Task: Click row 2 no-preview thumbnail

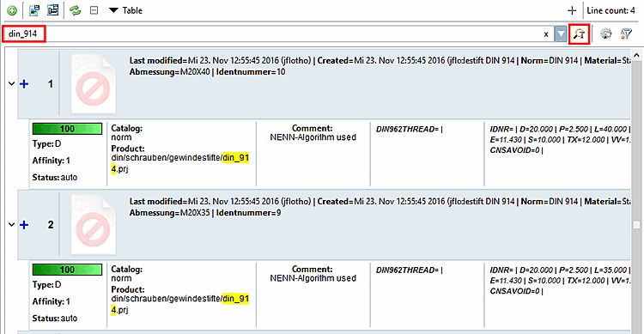Action: [x=94, y=225]
